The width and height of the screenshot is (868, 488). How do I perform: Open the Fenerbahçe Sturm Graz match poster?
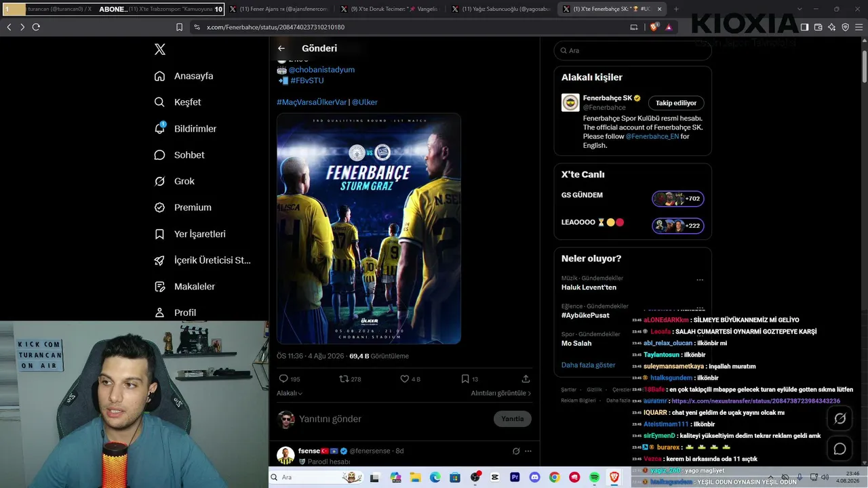369,228
